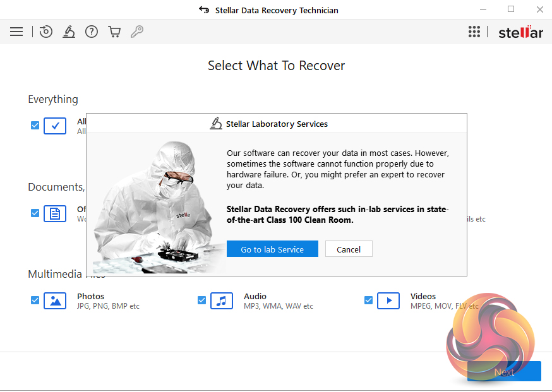The image size is (552, 392).
Task: Click the Everything heading
Action: [x=53, y=99]
